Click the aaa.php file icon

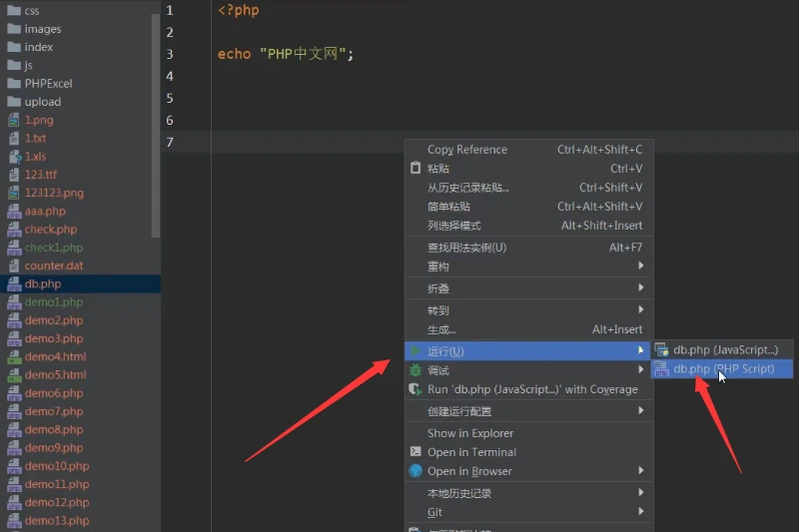click(14, 212)
